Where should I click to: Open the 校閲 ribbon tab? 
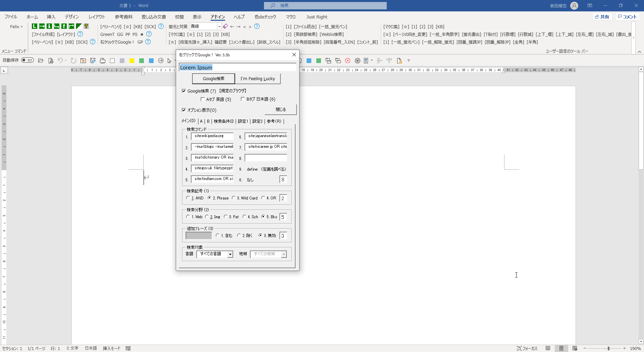[x=179, y=17]
